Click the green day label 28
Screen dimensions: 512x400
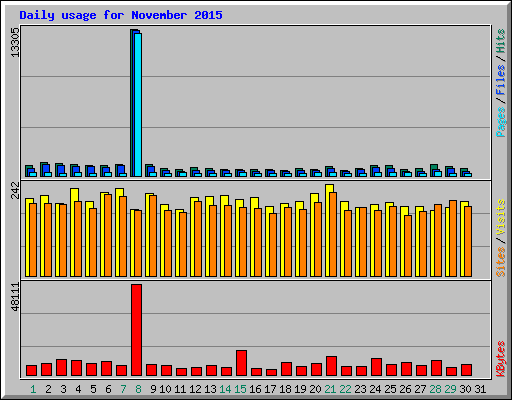(x=435, y=389)
